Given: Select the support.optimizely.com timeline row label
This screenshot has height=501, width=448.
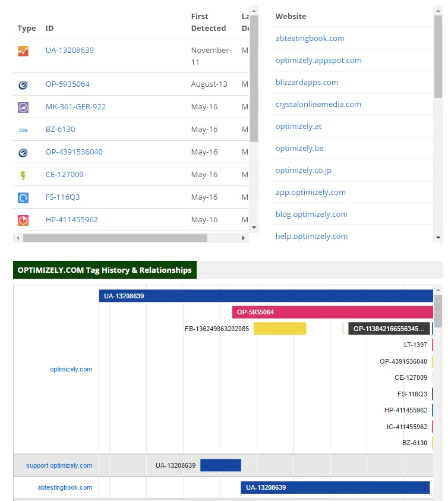Looking at the screenshot, I should (59, 465).
